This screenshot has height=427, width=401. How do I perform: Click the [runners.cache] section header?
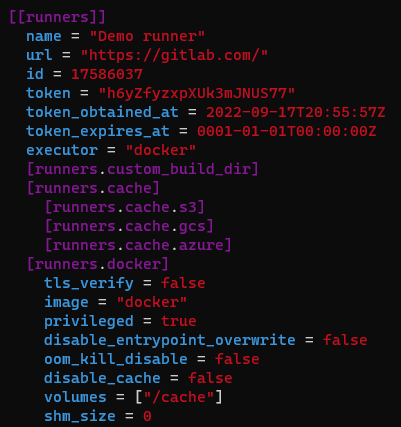click(x=93, y=188)
